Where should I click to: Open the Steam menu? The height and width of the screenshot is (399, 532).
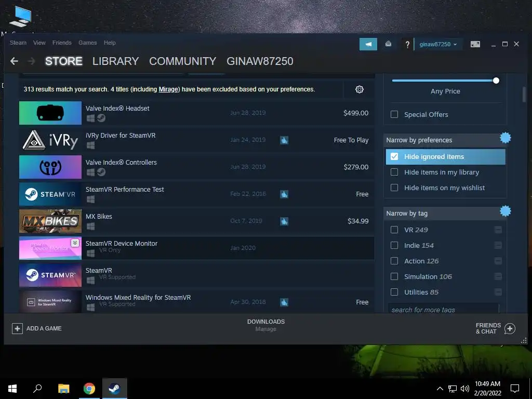point(18,43)
